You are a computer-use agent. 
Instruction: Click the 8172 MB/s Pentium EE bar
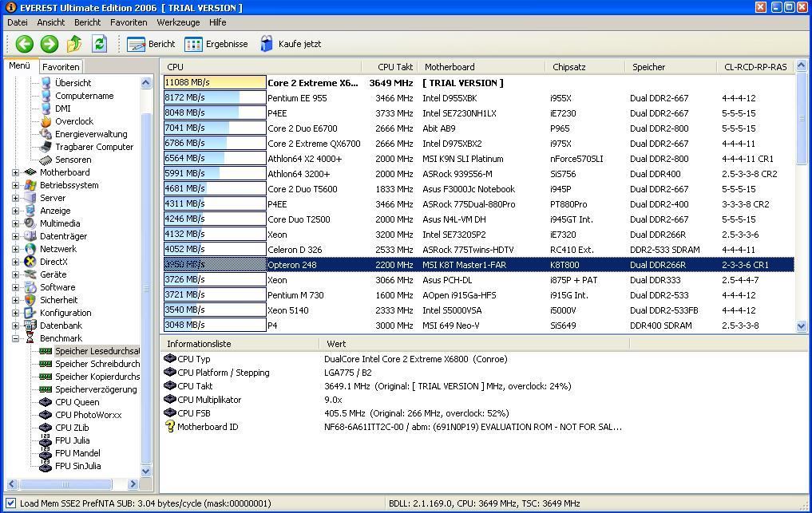(215, 97)
